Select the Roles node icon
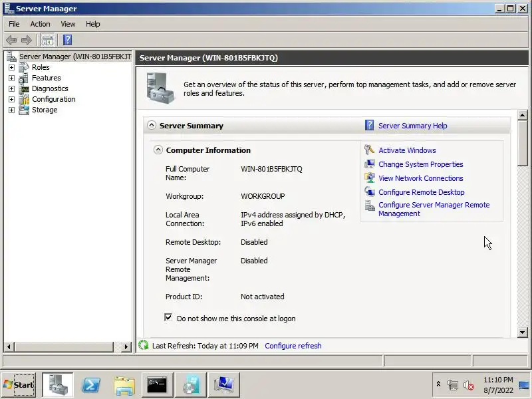532x399 pixels. coord(24,67)
